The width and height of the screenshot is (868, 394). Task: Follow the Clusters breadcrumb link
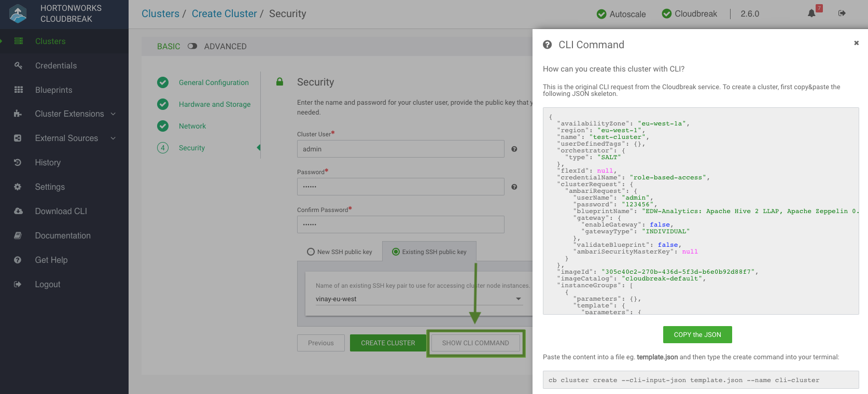[x=160, y=13]
